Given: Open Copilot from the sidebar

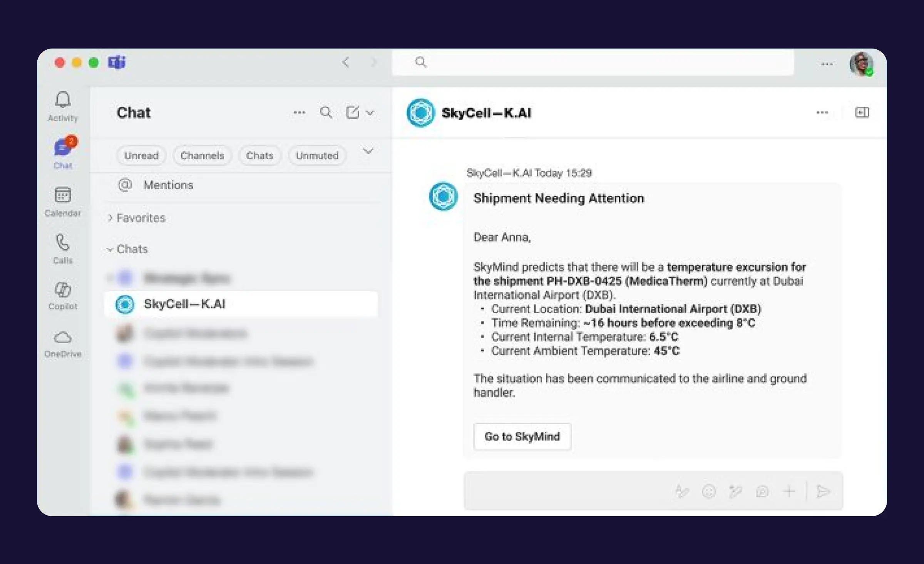Looking at the screenshot, I should pos(63,296).
